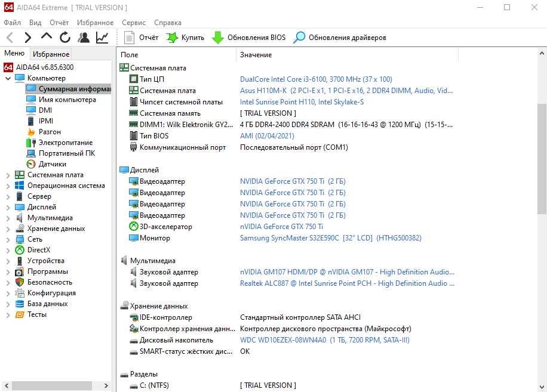Viewport: 547px width, 392px height.
Task: Click the Мультимедиа speaker icon in tree
Action: coord(20,218)
